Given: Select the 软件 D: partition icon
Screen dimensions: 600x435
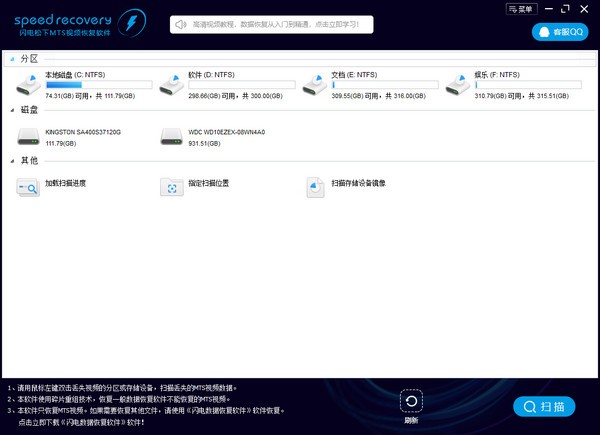Looking at the screenshot, I should click(171, 84).
